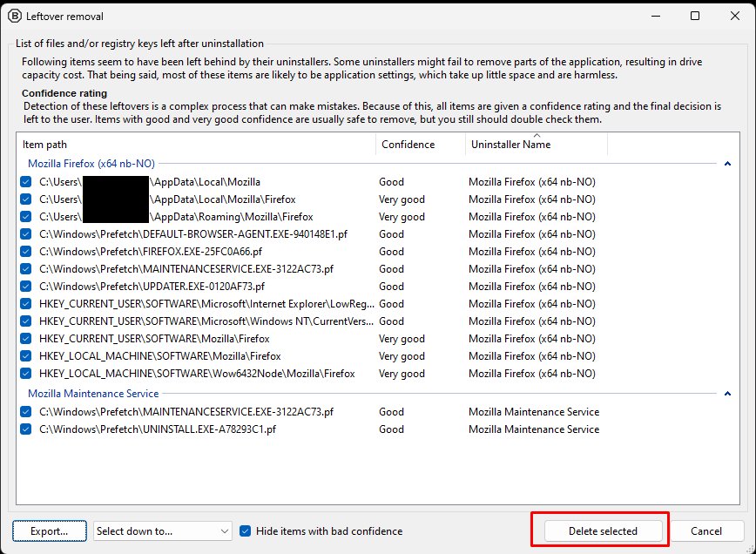The height and width of the screenshot is (554, 756).
Task: Click the Bulk Crap Uninstaller title bar icon
Action: (15, 16)
